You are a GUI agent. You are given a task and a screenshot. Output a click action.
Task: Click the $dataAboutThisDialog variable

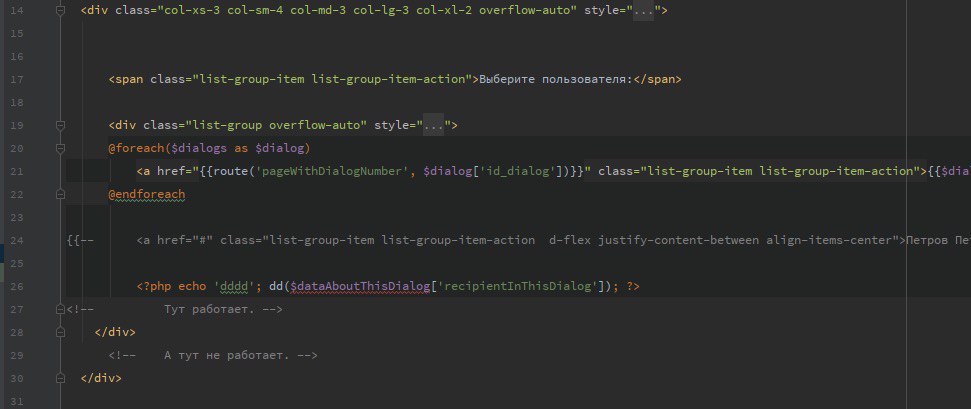coord(360,286)
